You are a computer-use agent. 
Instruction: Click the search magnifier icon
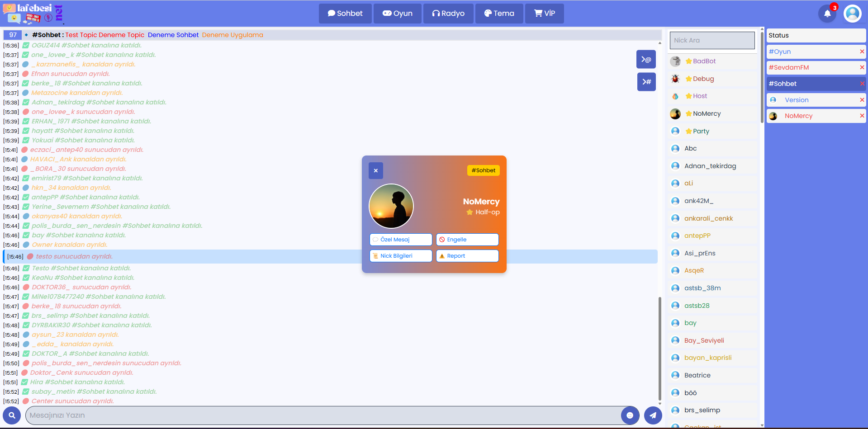[x=12, y=415]
